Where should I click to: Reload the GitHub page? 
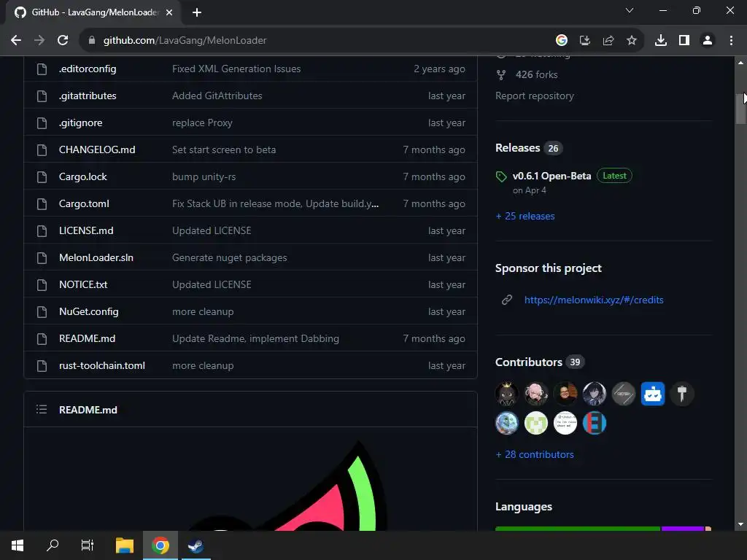pos(63,41)
